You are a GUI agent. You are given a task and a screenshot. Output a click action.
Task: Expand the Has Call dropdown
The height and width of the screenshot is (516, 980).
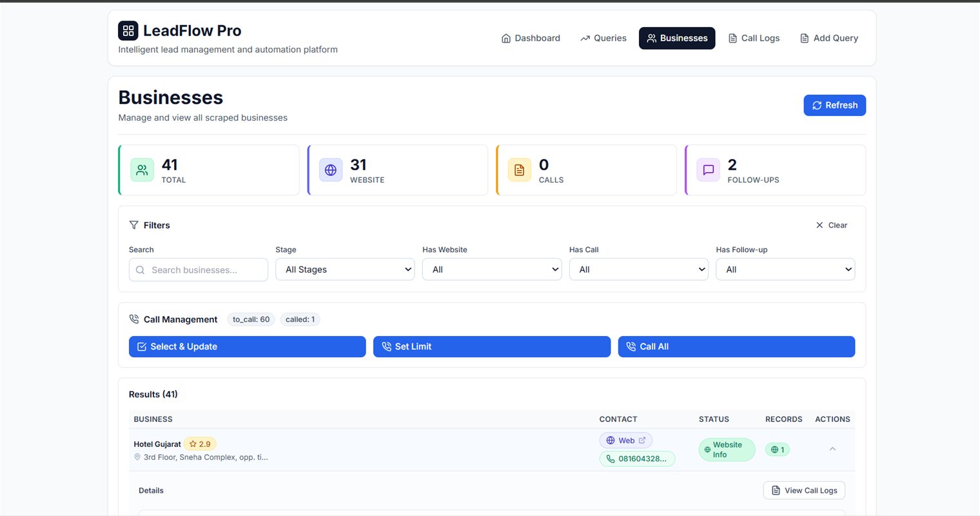tap(639, 270)
